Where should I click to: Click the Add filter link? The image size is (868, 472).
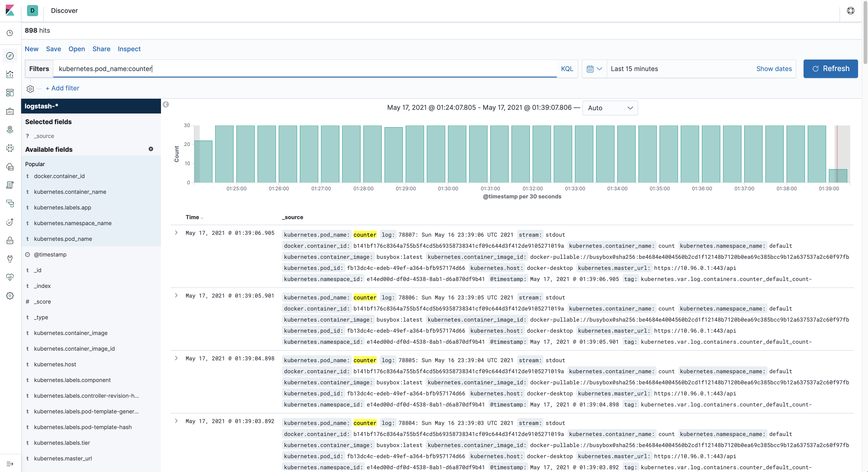click(62, 88)
